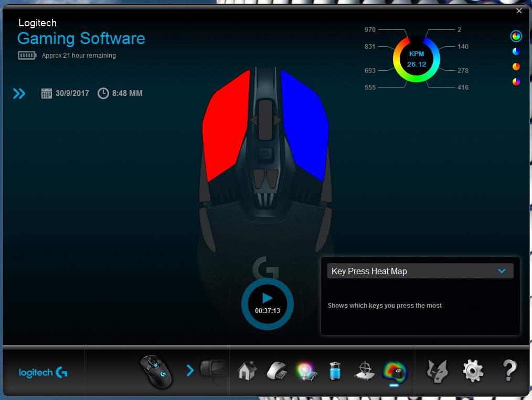Click the battery level indicator icon
This screenshot has height=400, width=532.
click(27, 55)
